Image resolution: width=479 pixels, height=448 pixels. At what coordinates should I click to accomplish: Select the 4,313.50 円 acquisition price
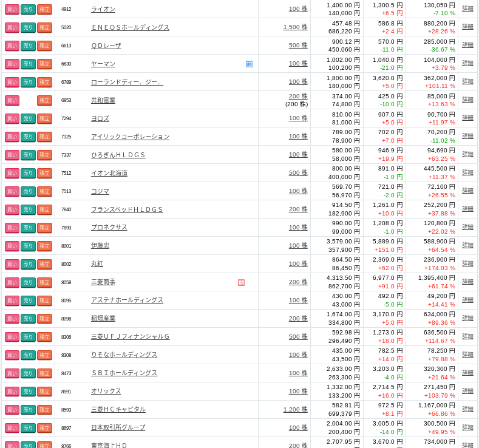(x=343, y=278)
